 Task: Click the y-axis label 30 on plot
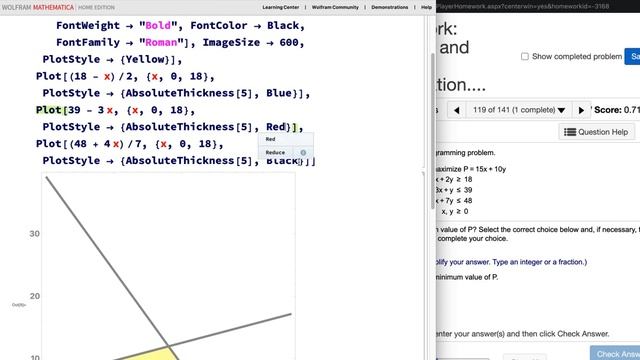(x=35, y=234)
